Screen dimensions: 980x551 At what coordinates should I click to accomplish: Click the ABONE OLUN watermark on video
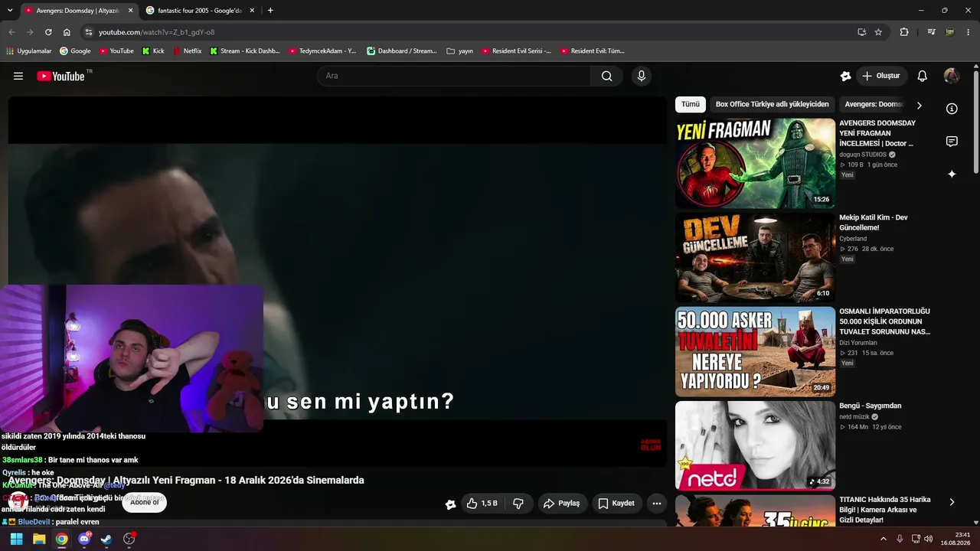(651, 445)
